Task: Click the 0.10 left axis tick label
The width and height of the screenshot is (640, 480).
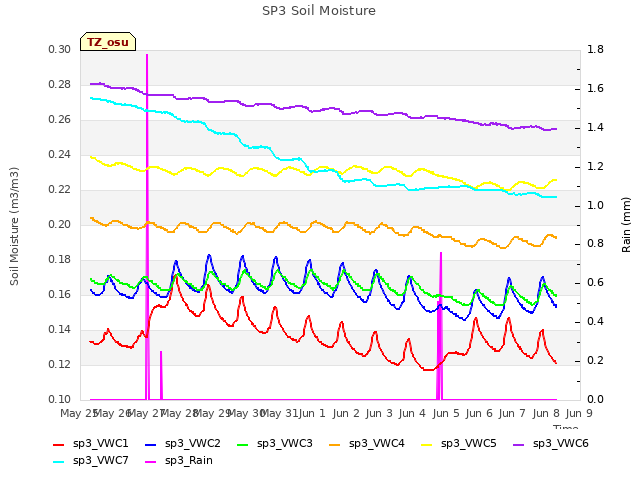Action: (x=60, y=400)
